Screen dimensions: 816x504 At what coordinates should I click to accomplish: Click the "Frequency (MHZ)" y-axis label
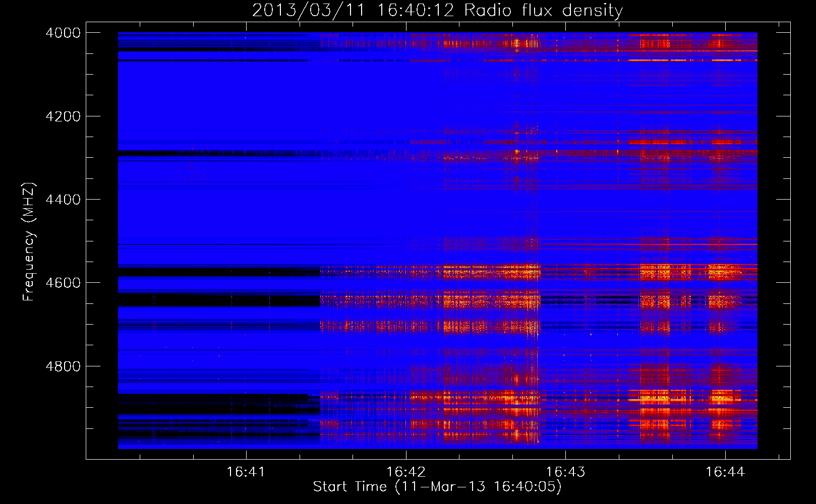[29, 242]
